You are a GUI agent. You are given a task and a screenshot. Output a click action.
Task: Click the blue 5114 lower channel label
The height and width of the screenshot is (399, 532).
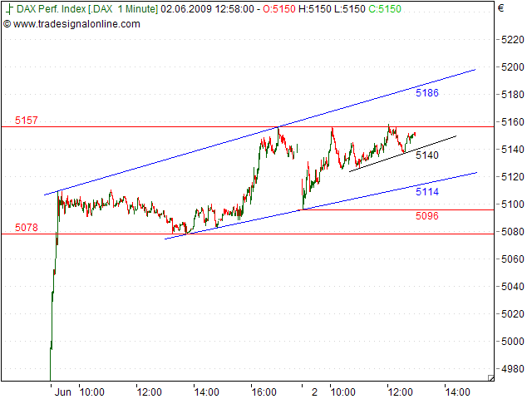(x=426, y=191)
